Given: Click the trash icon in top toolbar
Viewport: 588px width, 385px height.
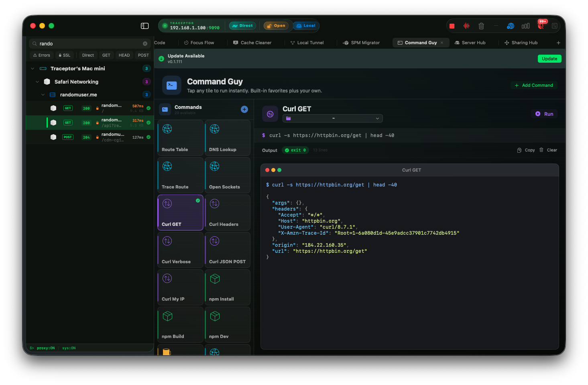Looking at the screenshot, I should (x=481, y=26).
